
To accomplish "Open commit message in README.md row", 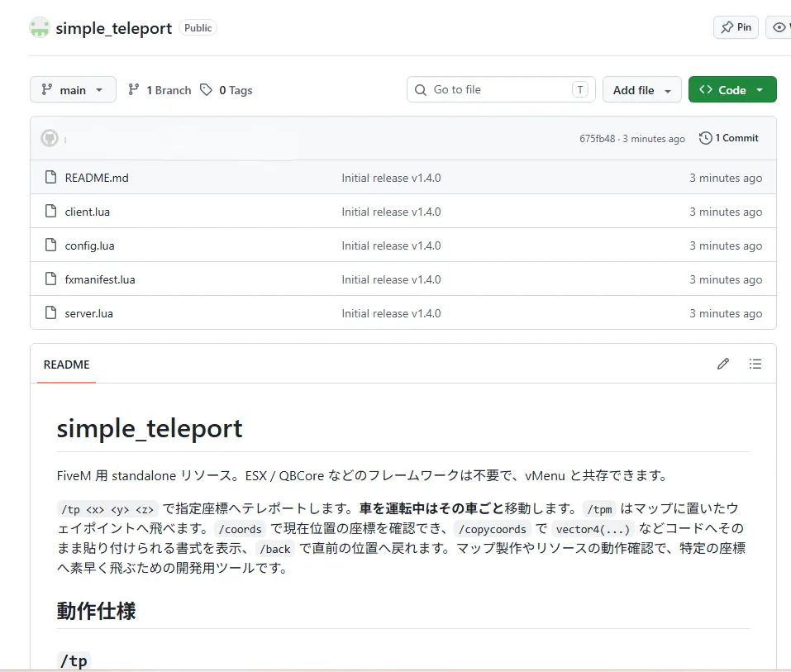I will tap(391, 178).
